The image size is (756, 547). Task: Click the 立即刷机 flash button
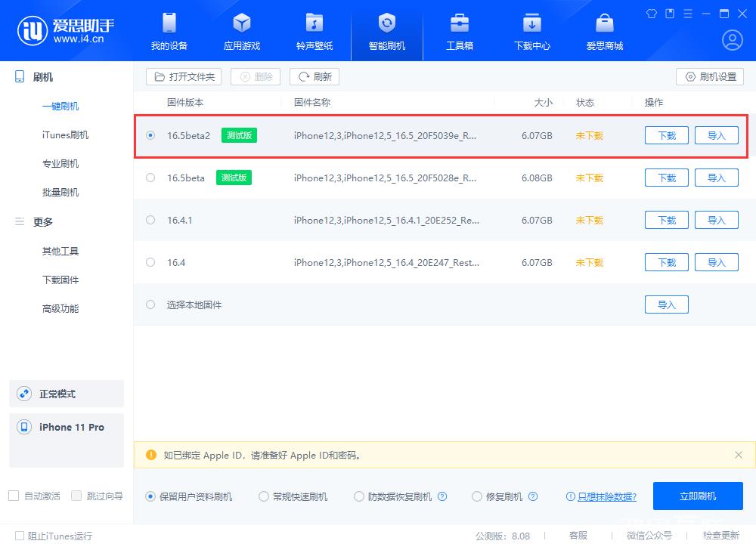pyautogui.click(x=698, y=496)
